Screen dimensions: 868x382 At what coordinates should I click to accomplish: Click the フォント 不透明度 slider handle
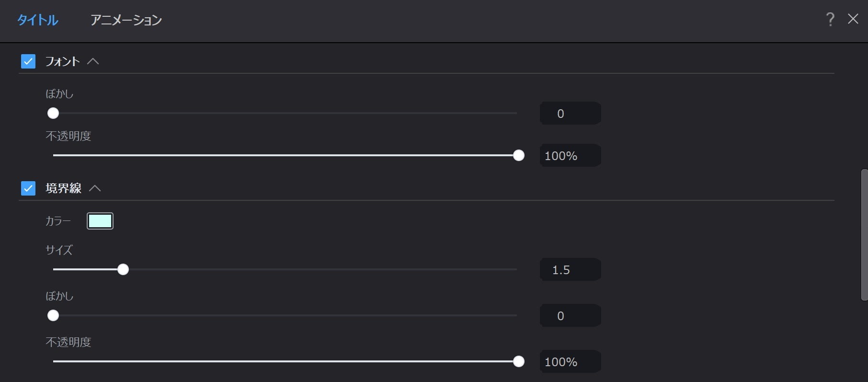click(x=518, y=155)
